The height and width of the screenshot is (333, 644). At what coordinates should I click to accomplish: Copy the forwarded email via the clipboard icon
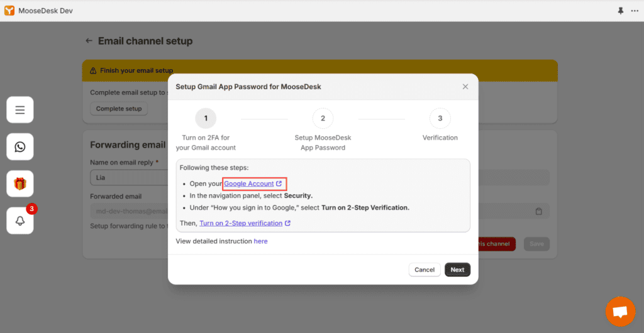click(x=539, y=212)
